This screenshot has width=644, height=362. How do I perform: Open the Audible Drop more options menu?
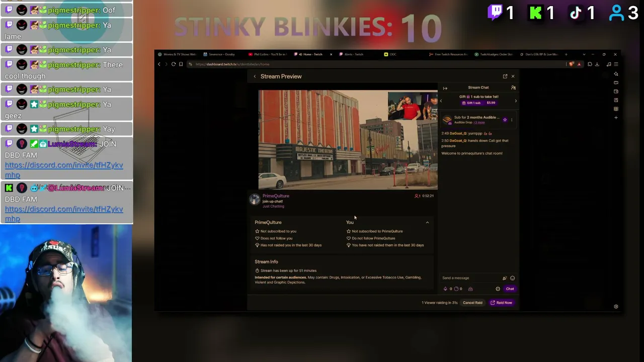click(512, 120)
